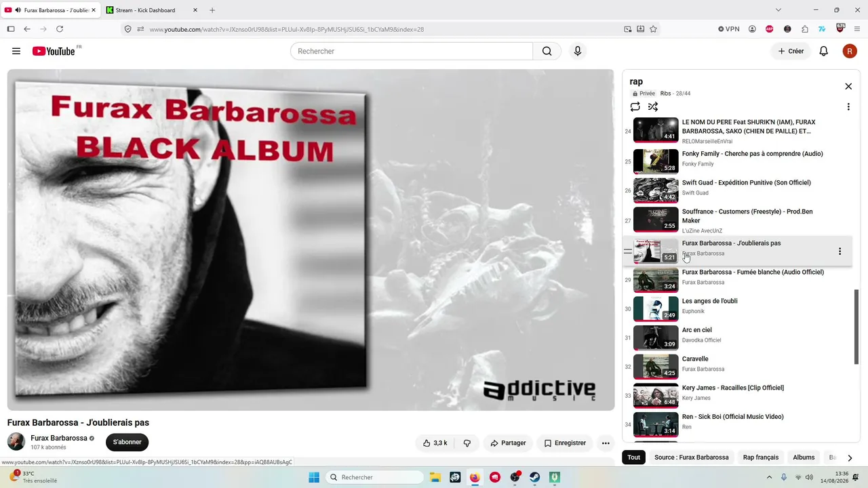This screenshot has width=868, height=488.
Task: Go to the YouTube home logo
Action: 54,51
